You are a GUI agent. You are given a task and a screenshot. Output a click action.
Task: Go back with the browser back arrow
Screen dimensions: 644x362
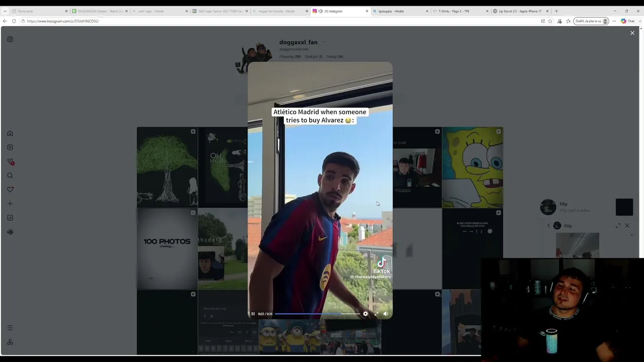pyautogui.click(x=5, y=21)
